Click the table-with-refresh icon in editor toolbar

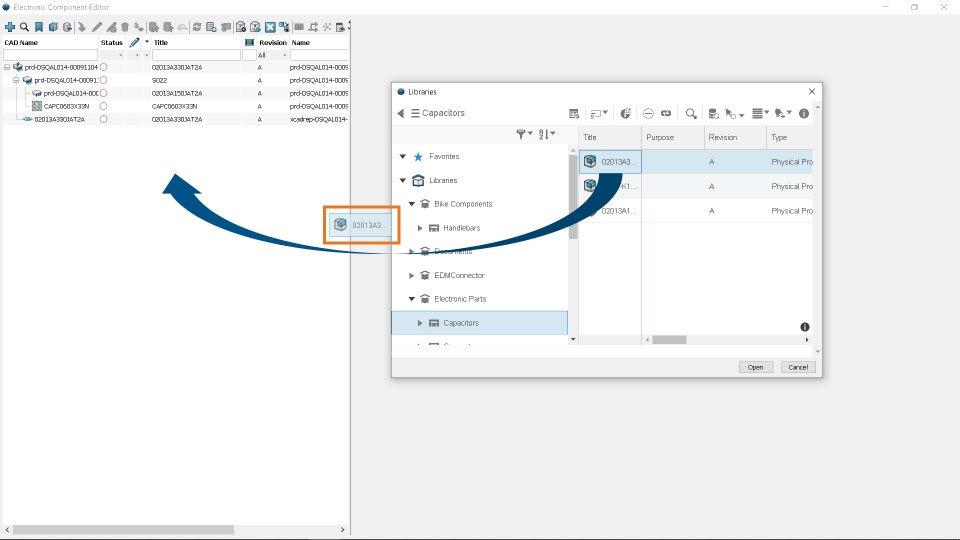pyautogui.click(x=211, y=27)
